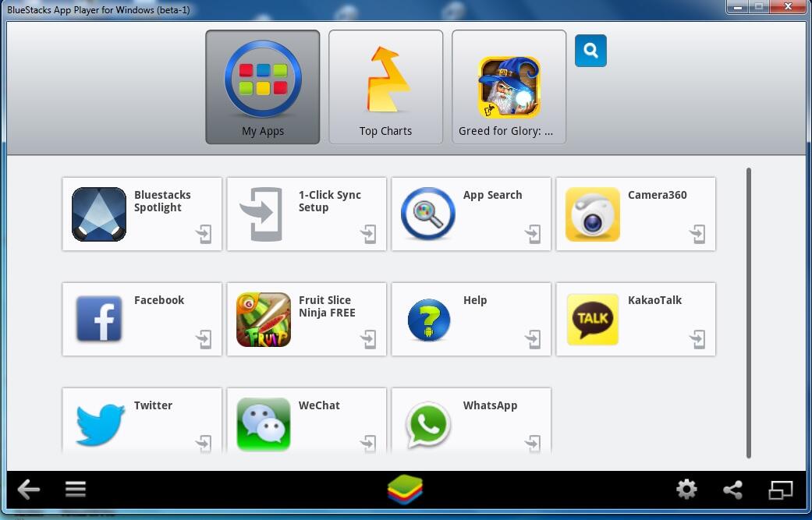Switch to the Top Charts tab
This screenshot has height=520, width=812.
point(386,87)
